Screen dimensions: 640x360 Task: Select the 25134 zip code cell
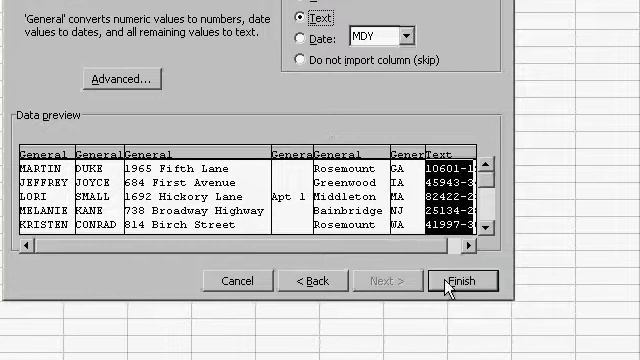[x=450, y=211]
